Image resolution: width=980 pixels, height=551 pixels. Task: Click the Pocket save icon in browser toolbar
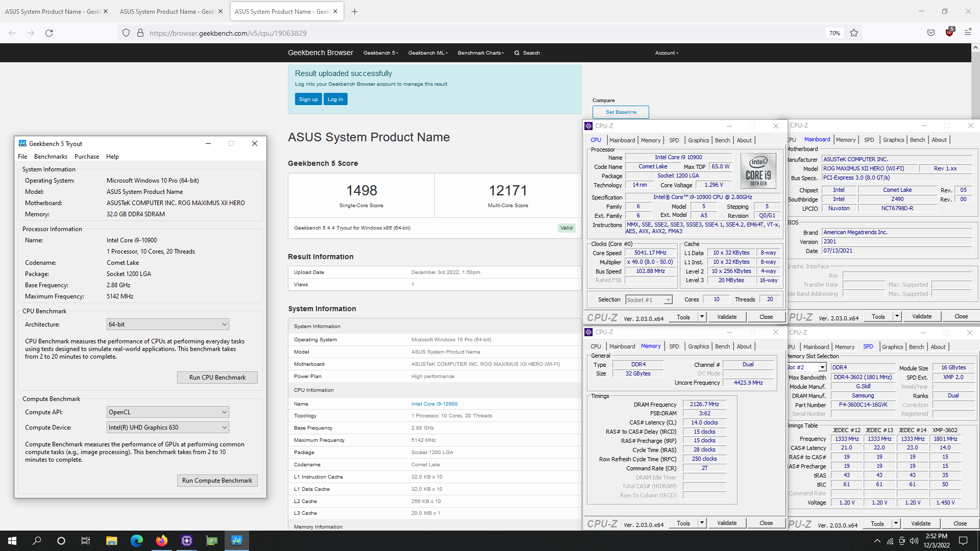[x=931, y=33]
